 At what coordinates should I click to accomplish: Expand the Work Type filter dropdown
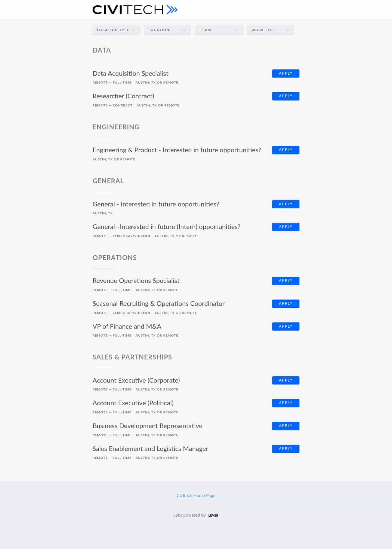coord(270,30)
